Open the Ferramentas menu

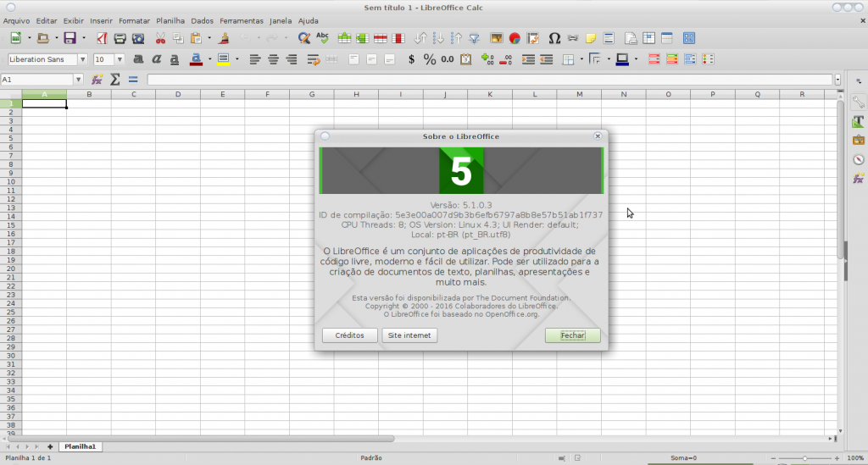[x=242, y=21]
